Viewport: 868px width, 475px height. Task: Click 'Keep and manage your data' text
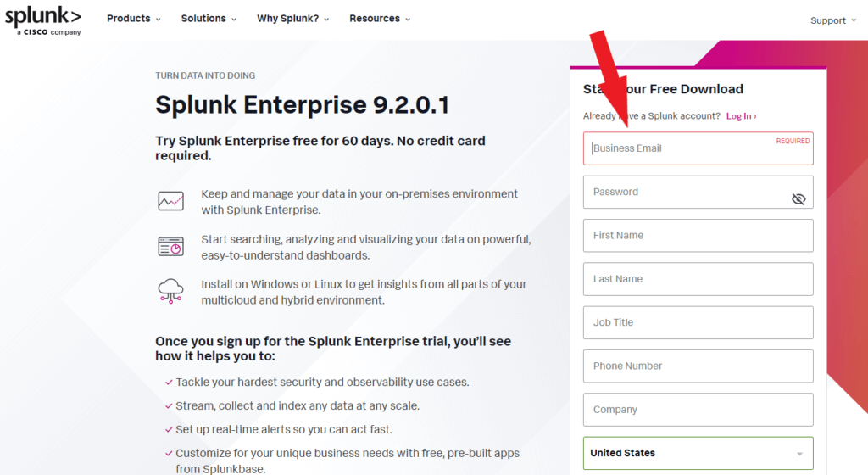tap(359, 202)
